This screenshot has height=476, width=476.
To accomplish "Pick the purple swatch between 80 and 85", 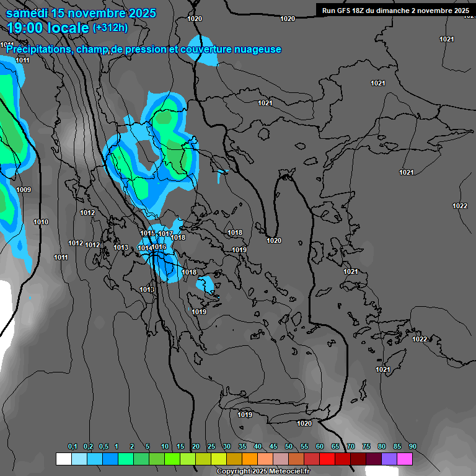I will (389, 459).
